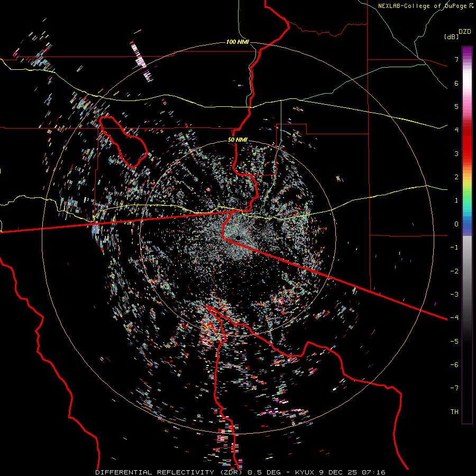Click the legend value -7
This screenshot has width=476, height=476.
[x=454, y=388]
